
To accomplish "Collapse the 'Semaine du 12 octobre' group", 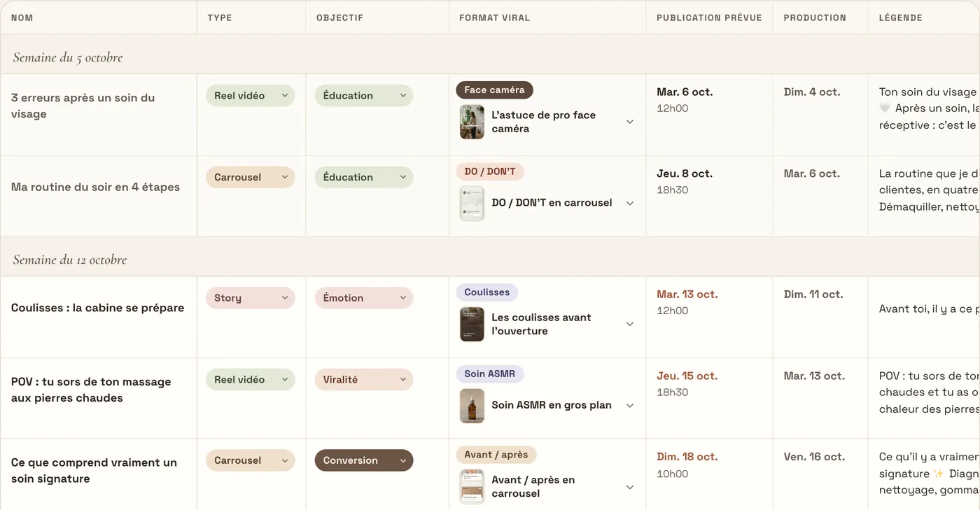I will (x=70, y=260).
